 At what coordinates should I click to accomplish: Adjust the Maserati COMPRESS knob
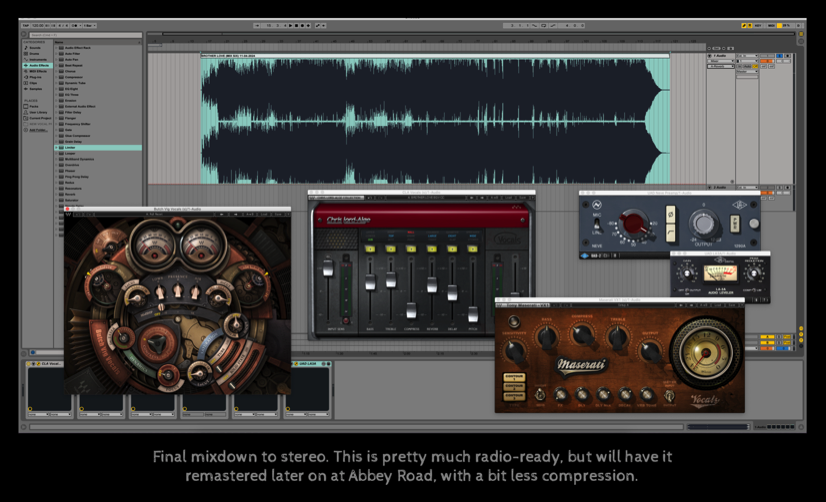pos(582,333)
